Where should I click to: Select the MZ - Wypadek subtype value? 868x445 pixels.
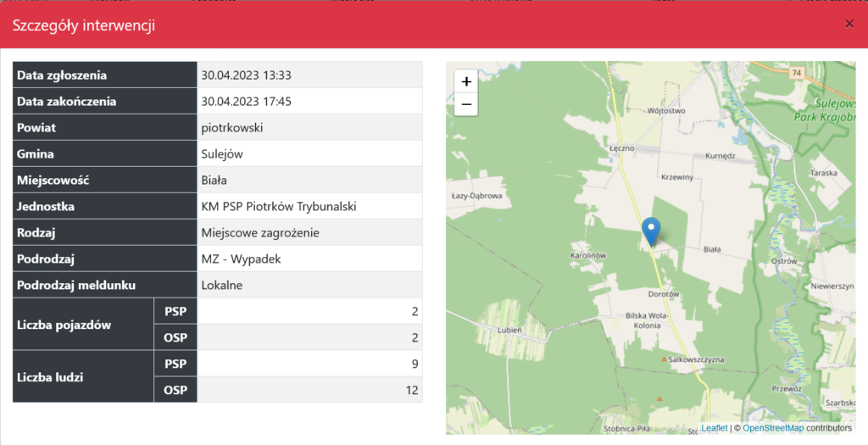point(241,259)
